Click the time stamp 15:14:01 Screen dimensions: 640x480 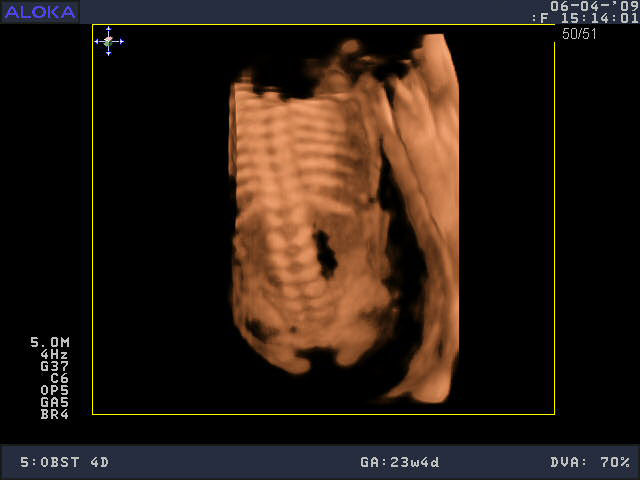tap(599, 18)
